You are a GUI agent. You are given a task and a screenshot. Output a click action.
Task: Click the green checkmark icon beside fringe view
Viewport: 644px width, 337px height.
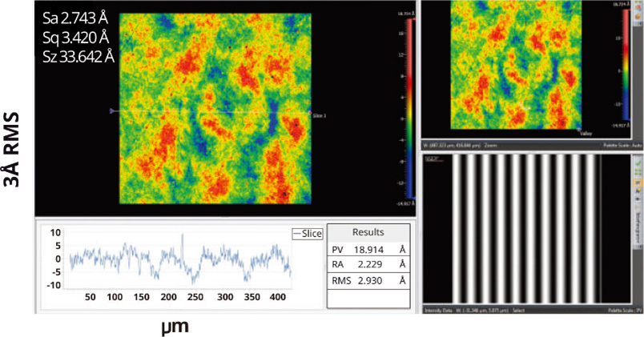637,162
